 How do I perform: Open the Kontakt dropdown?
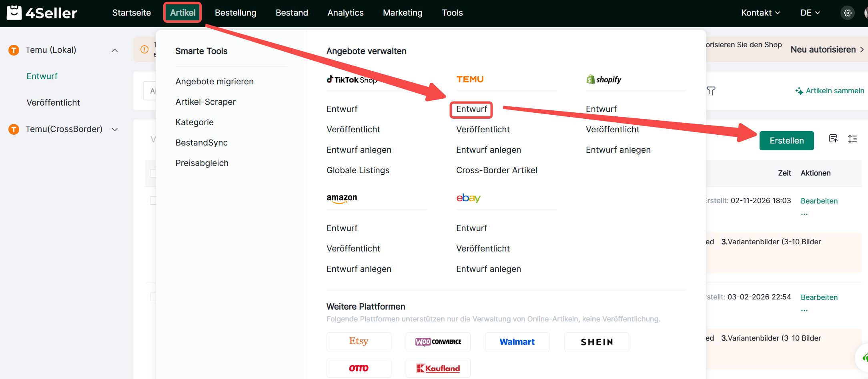coord(760,13)
